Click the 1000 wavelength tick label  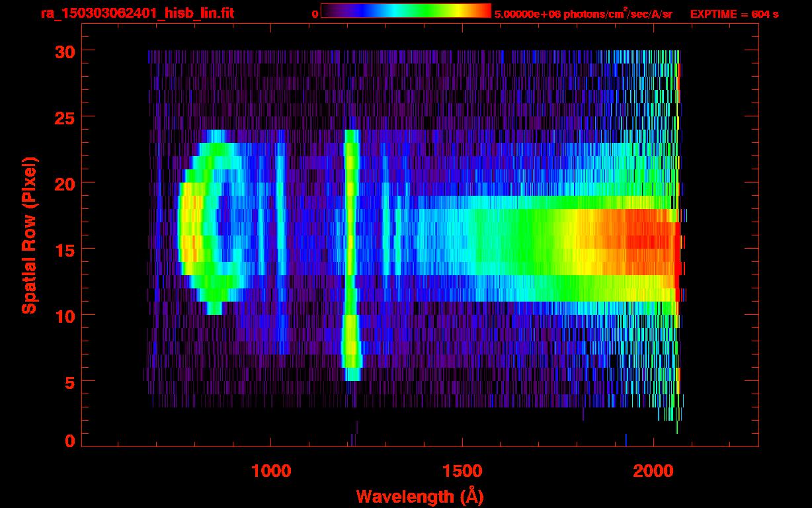point(271,471)
